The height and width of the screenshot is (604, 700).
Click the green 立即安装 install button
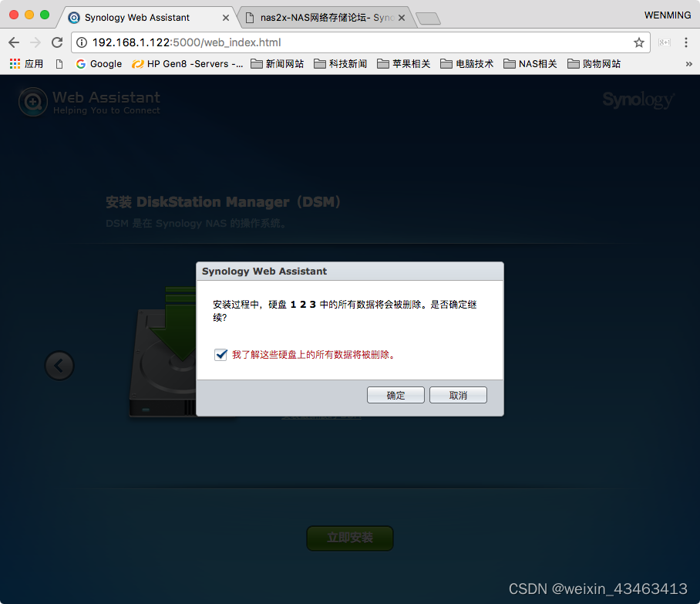(349, 538)
